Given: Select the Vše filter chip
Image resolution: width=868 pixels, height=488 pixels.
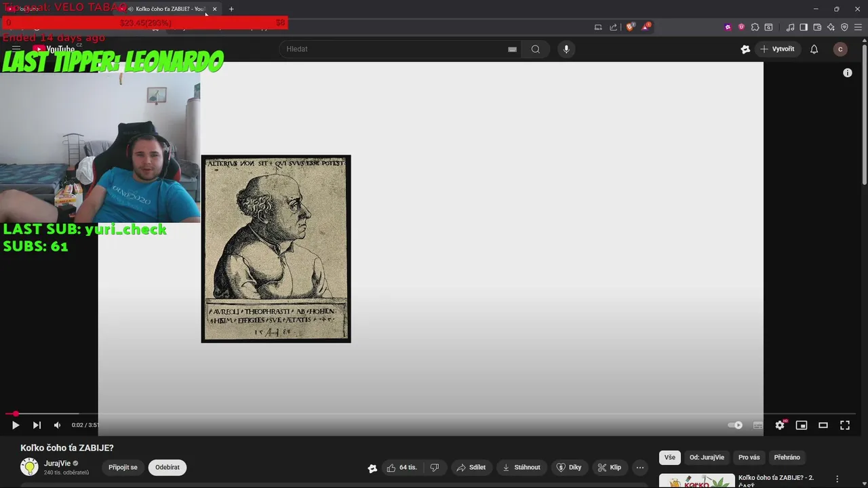Looking at the screenshot, I should [670, 457].
